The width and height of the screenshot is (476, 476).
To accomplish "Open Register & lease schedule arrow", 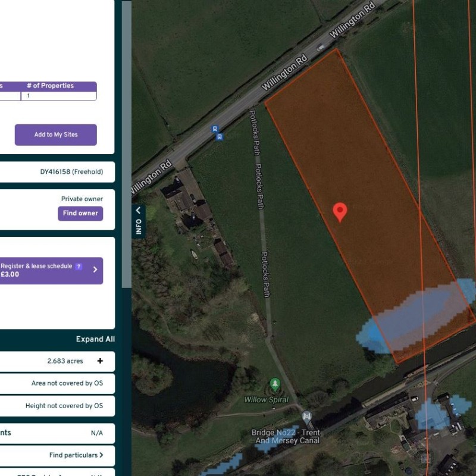I will [95, 270].
